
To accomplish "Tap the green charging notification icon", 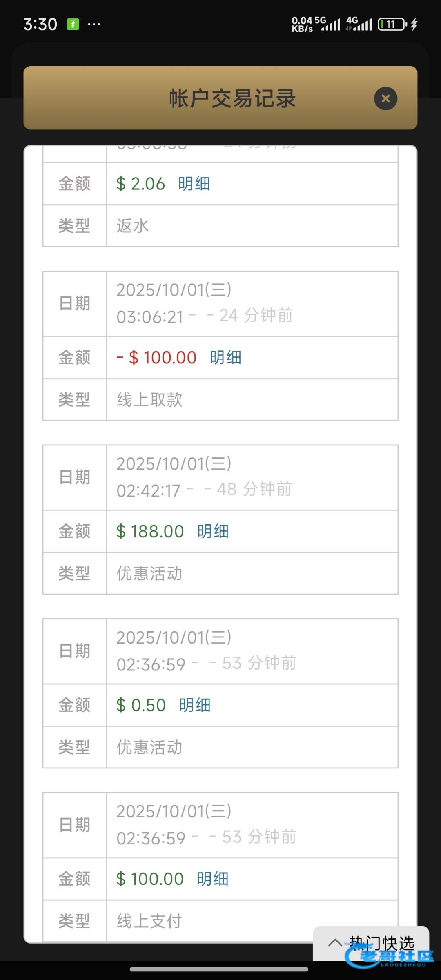I will [73, 24].
